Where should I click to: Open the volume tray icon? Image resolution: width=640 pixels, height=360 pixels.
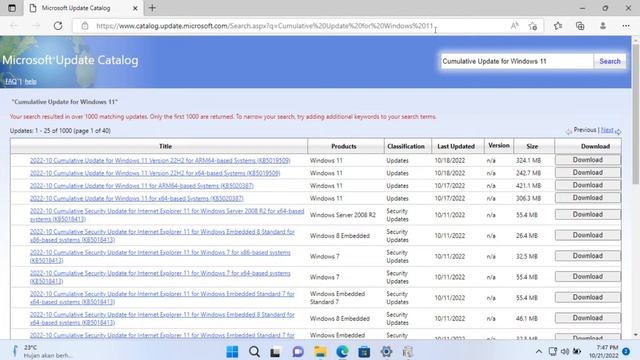[x=565, y=351]
